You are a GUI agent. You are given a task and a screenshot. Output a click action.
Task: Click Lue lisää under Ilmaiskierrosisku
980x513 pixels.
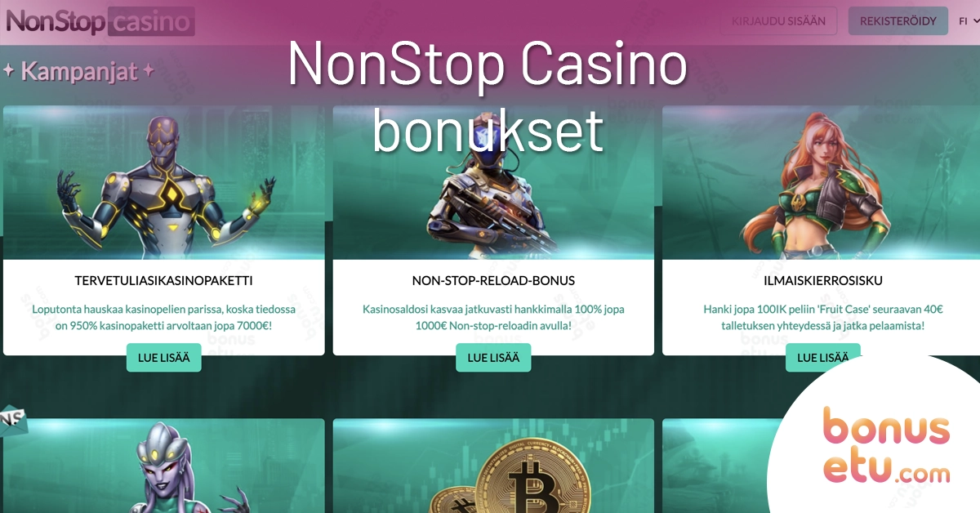point(822,357)
